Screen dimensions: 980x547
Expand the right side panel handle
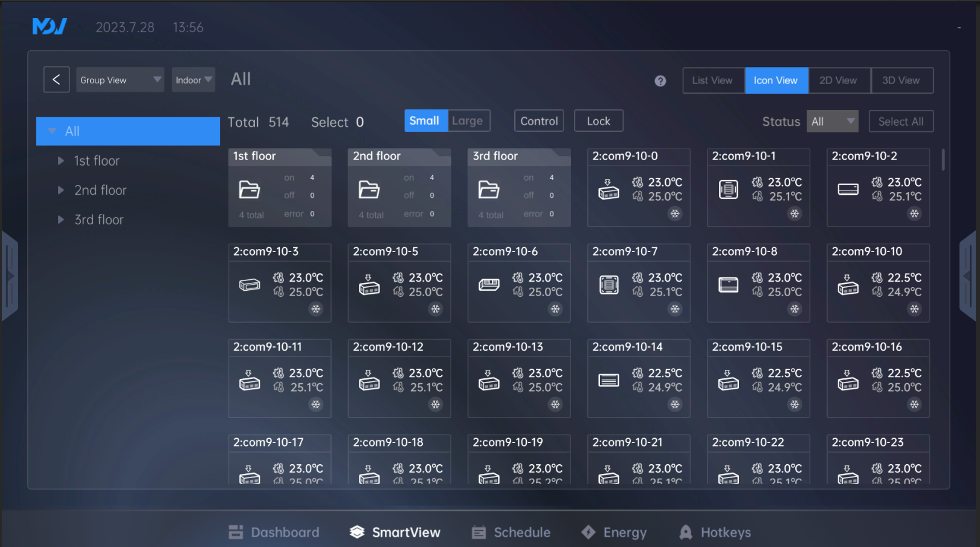(x=969, y=276)
